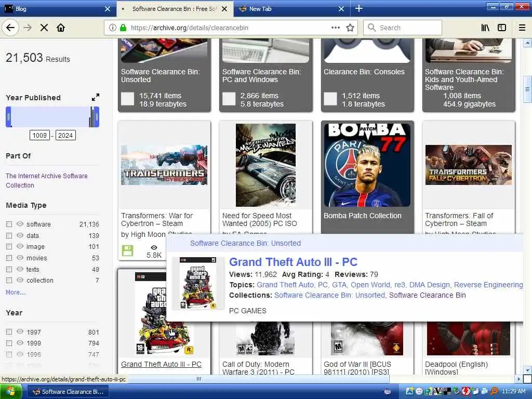Open the Firefox hamburger menu
Image resolution: width=532 pixels, height=399 pixels.
(522, 28)
